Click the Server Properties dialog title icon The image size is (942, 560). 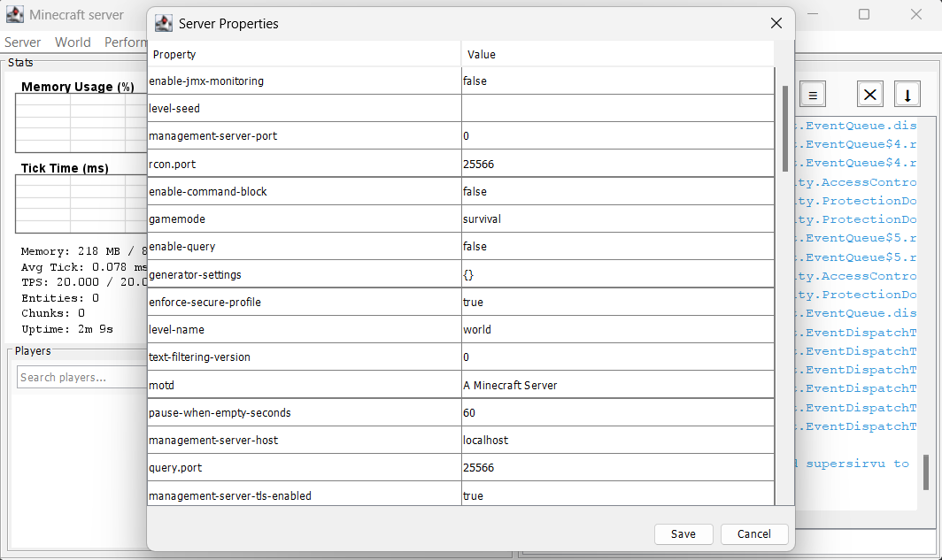coord(164,23)
